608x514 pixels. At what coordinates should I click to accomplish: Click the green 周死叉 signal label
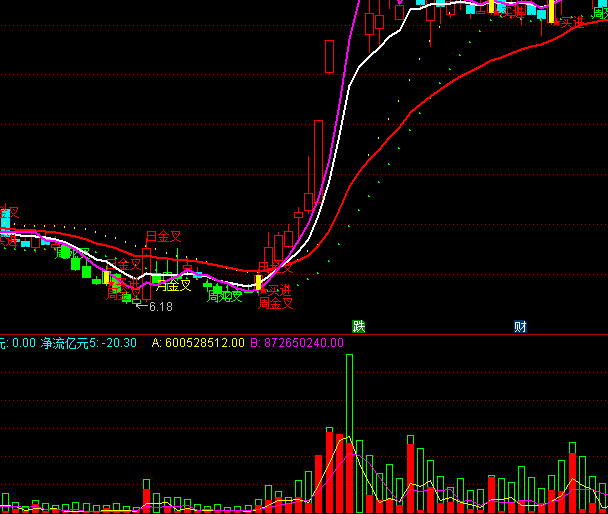(x=224, y=296)
